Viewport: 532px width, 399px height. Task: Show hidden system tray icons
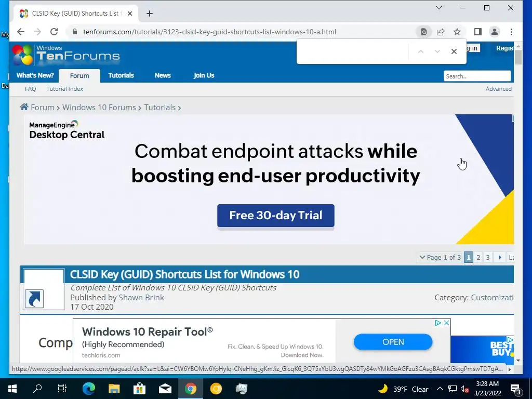click(440, 389)
